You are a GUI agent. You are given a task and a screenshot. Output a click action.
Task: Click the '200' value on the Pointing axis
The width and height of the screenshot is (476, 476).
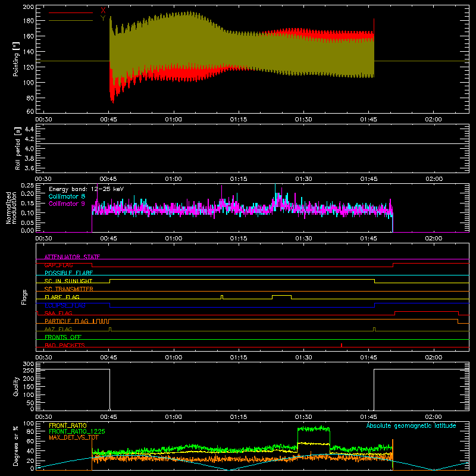(29, 7)
